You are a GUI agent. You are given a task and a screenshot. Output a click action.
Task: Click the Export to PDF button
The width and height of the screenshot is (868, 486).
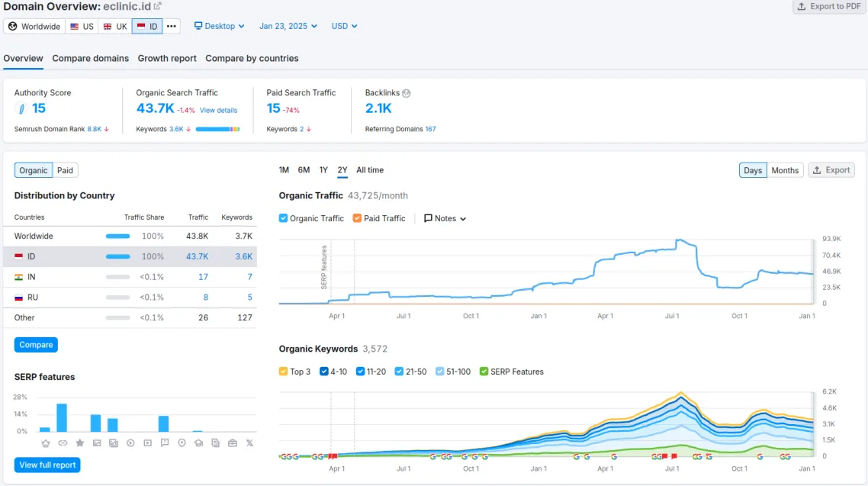[x=830, y=7]
